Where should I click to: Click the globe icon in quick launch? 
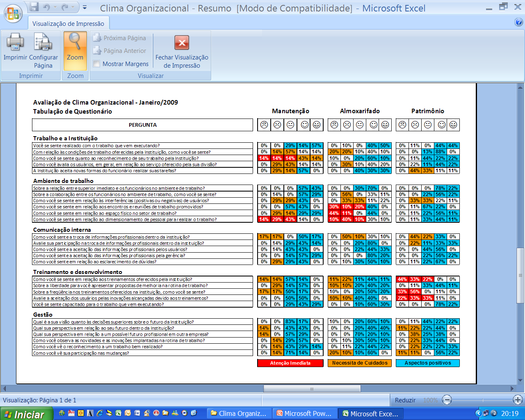pos(62,413)
